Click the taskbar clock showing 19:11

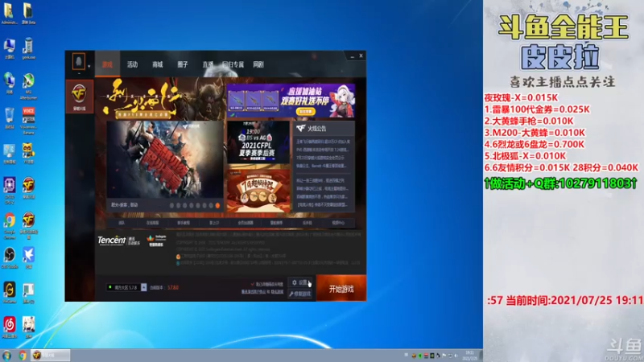click(x=469, y=356)
